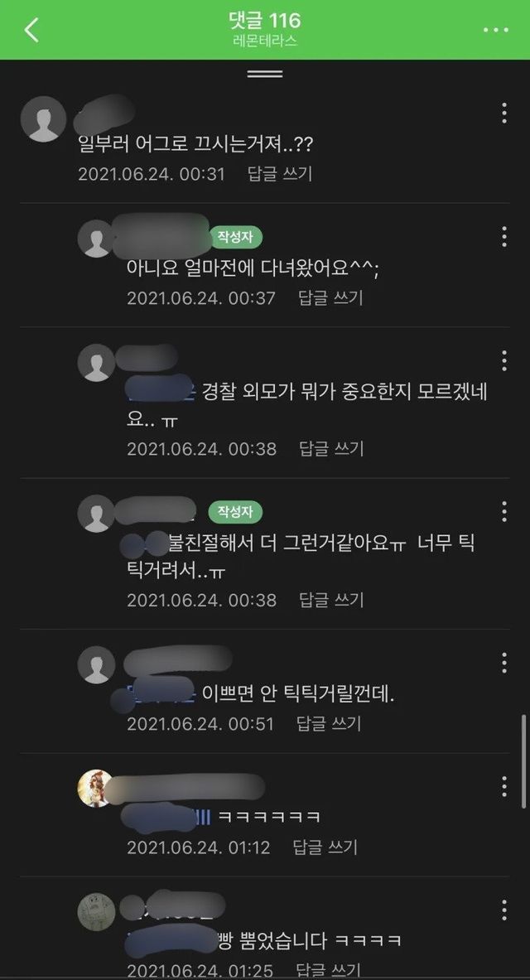Open the three-dot menu in green header
The image size is (530, 980).
click(x=495, y=30)
